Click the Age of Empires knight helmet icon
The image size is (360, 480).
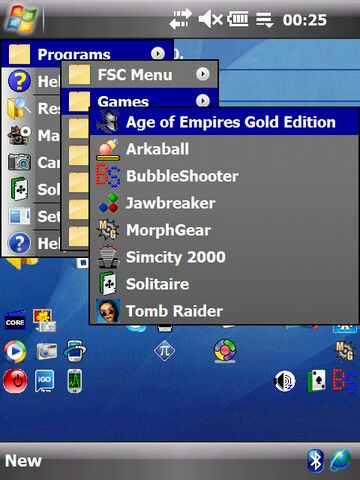click(x=108, y=121)
